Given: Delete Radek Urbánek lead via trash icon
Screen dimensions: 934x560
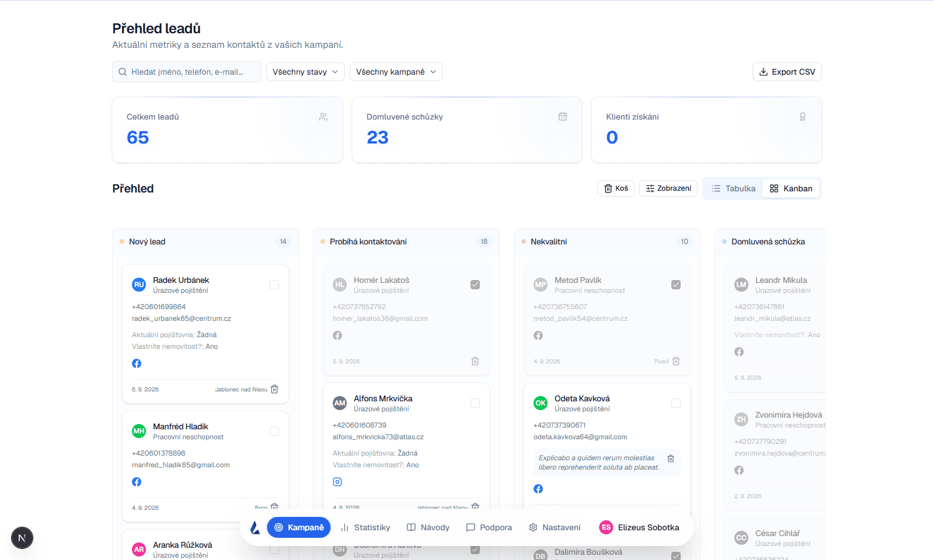Looking at the screenshot, I should click(274, 389).
